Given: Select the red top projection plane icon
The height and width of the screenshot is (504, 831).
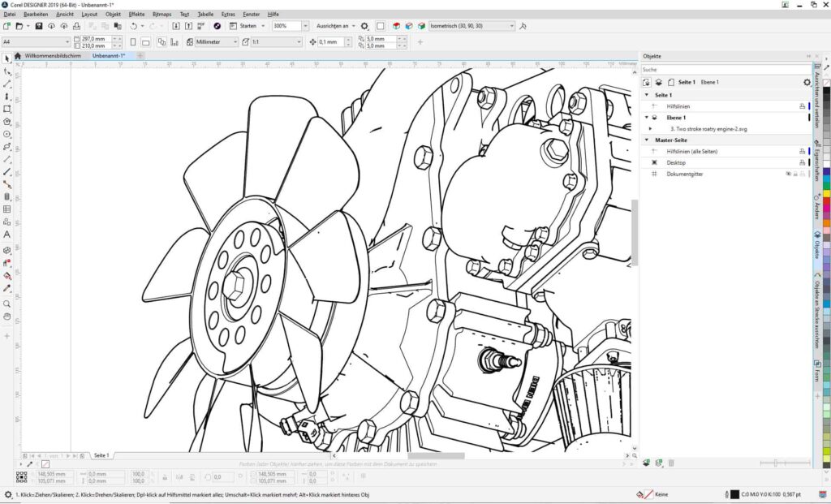Looking at the screenshot, I should [x=396, y=26].
